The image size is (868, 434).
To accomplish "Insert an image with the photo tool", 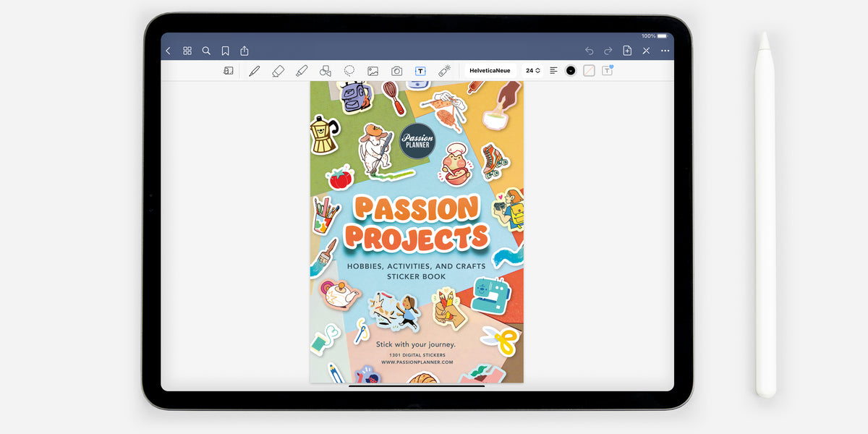I will tap(372, 70).
